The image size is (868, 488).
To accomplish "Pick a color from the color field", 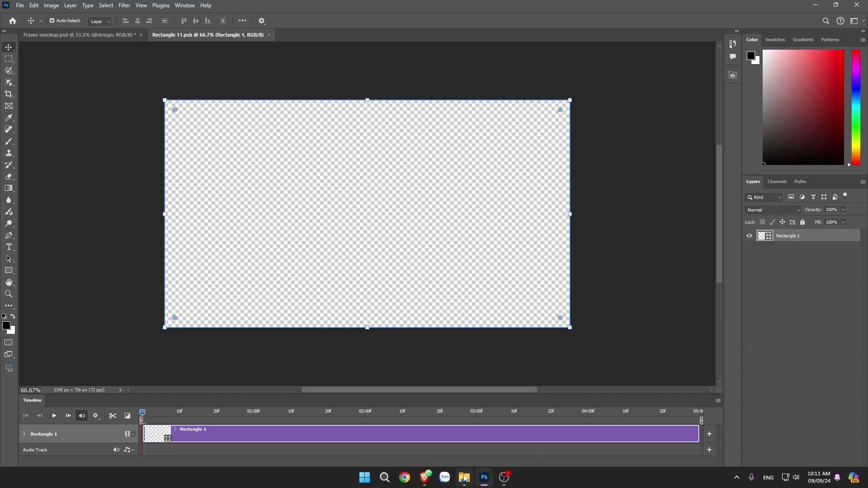I will [804, 107].
